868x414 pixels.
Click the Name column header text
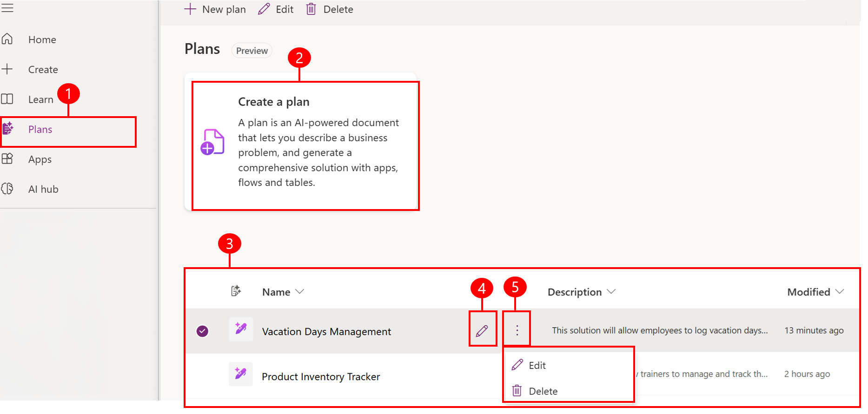click(x=276, y=292)
